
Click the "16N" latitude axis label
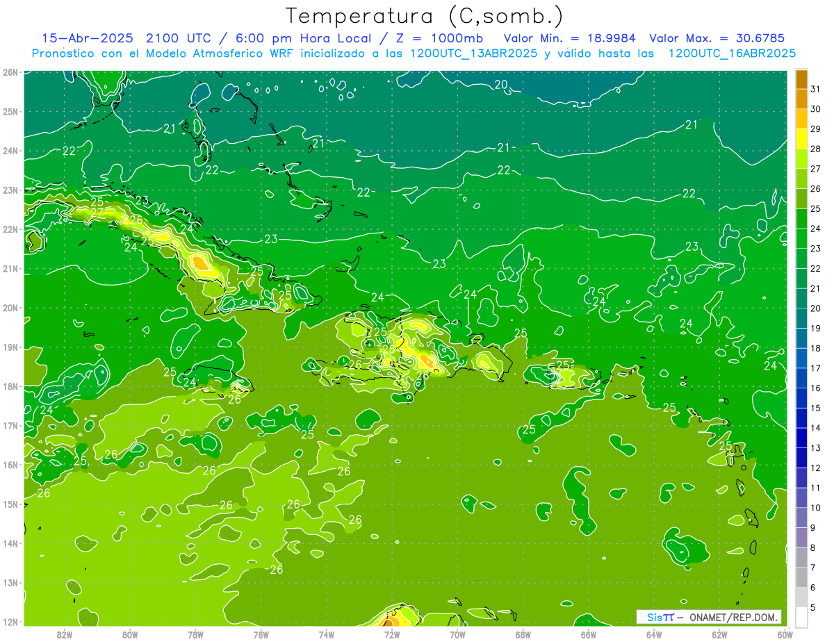(x=10, y=465)
